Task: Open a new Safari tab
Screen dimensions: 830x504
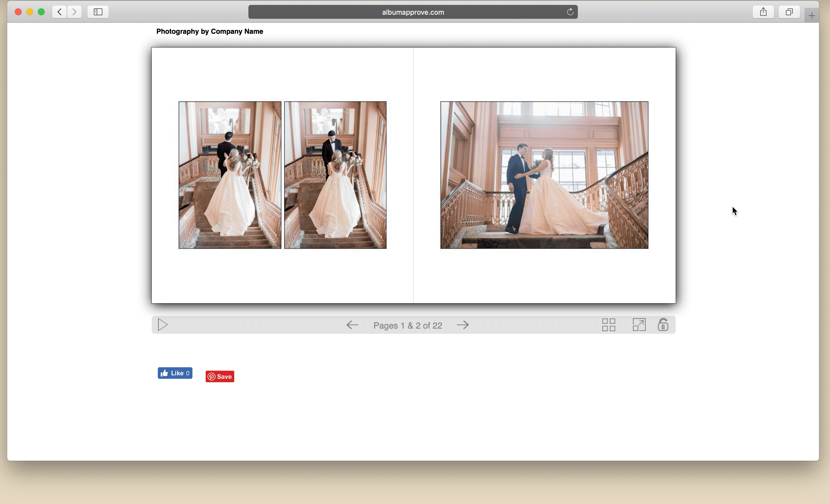Action: 812,16
